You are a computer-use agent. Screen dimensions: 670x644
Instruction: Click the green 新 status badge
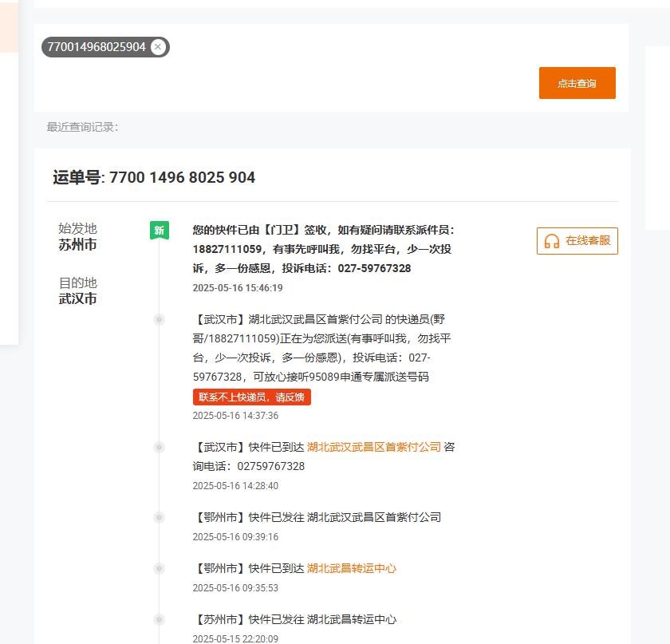[x=159, y=231]
